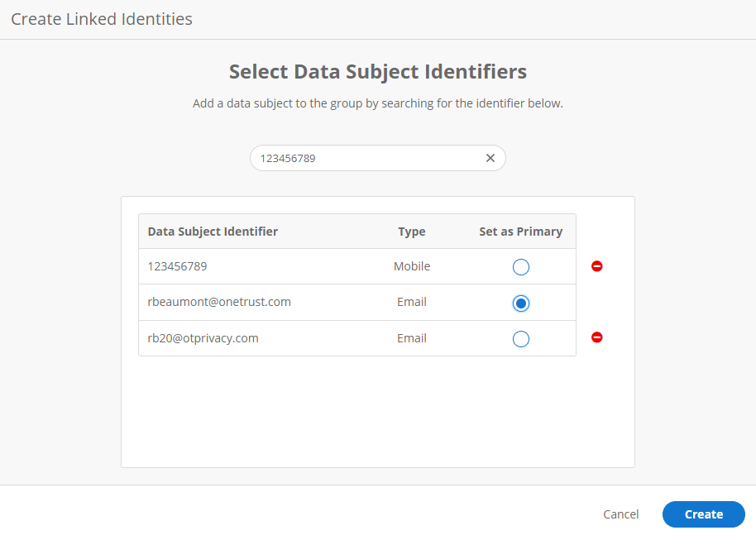Click Cancel to dismiss the dialog
Viewport: 756px width, 540px height.
[620, 514]
